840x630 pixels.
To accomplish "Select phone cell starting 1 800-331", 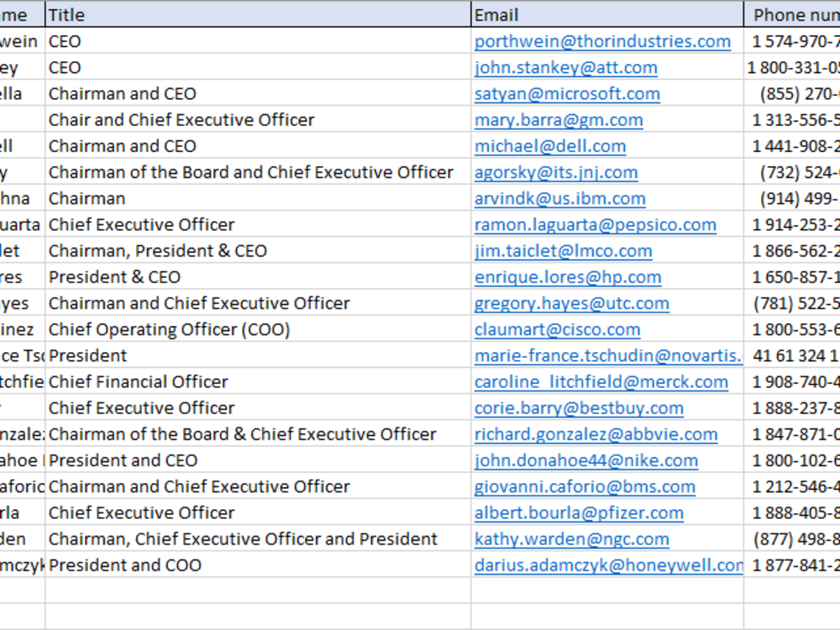I will [x=792, y=67].
